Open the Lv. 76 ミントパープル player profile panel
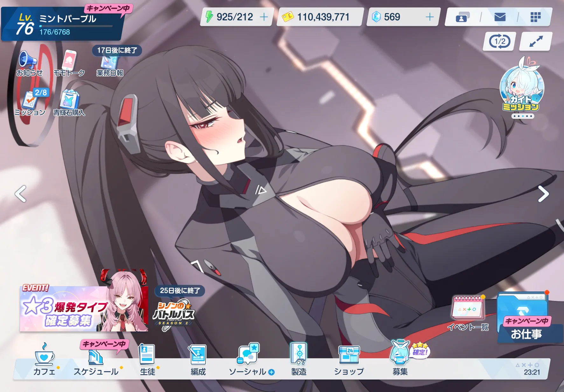 [x=62, y=24]
